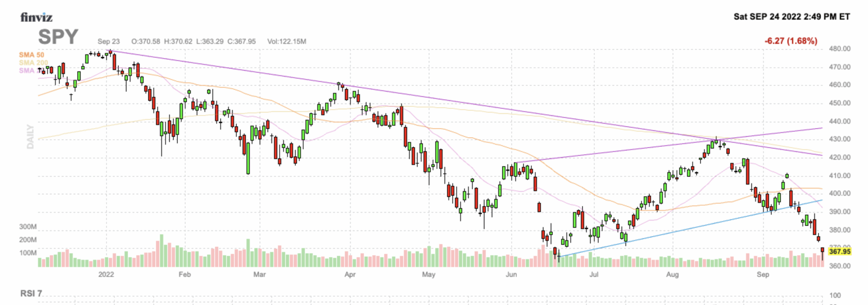The image size is (868, 305).
Task: Click the 2022 year marker on time axis
Action: (106, 274)
